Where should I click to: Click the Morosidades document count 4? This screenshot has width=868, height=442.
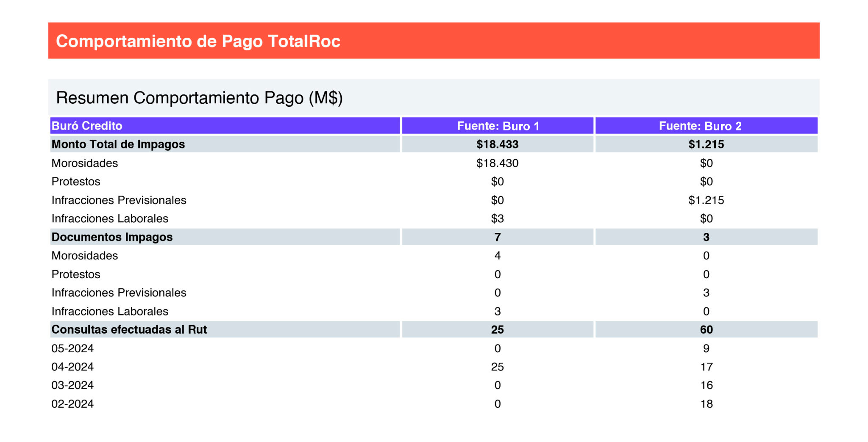click(498, 256)
